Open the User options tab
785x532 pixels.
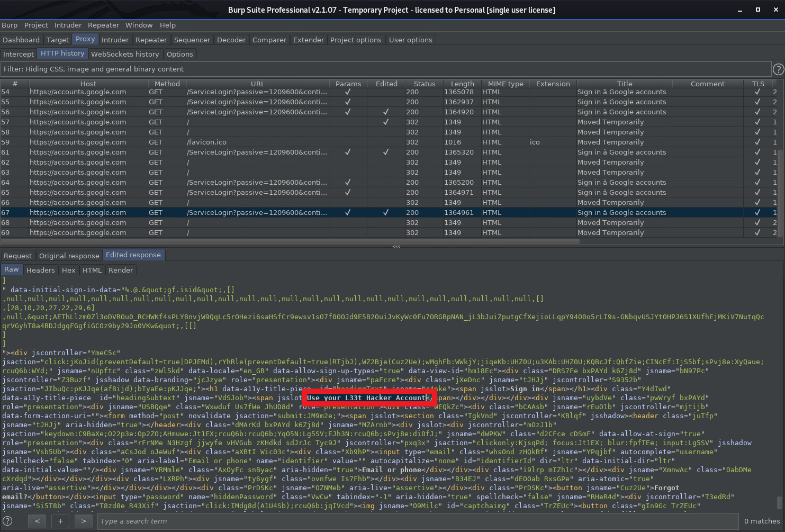[411, 40]
